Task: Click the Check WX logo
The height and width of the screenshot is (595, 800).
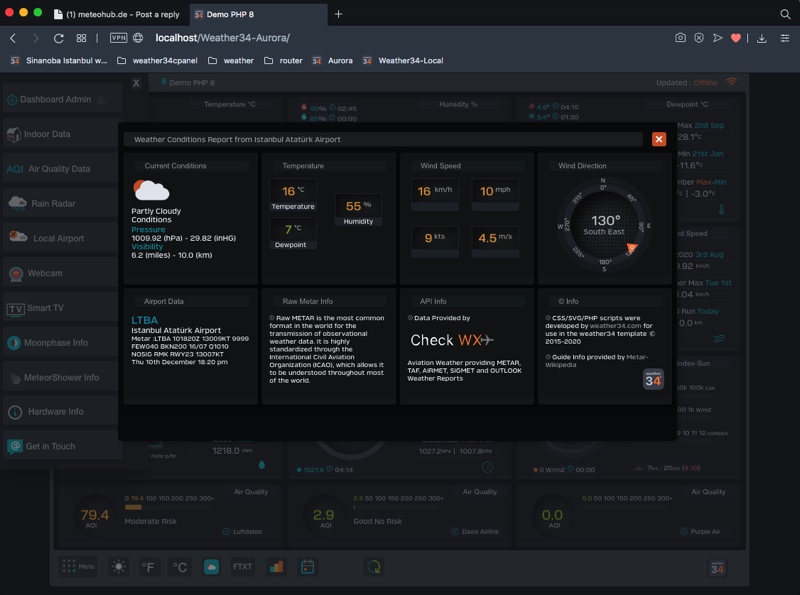Action: click(452, 340)
